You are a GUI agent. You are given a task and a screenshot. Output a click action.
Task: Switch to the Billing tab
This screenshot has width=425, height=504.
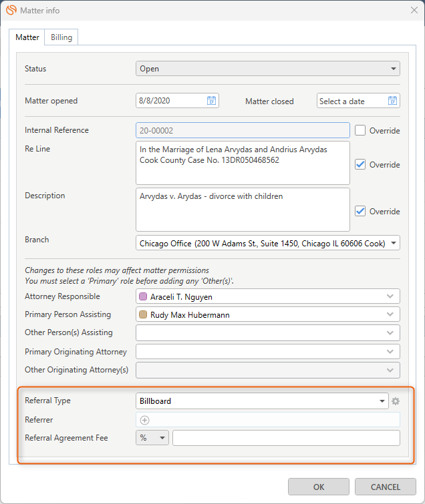point(61,37)
